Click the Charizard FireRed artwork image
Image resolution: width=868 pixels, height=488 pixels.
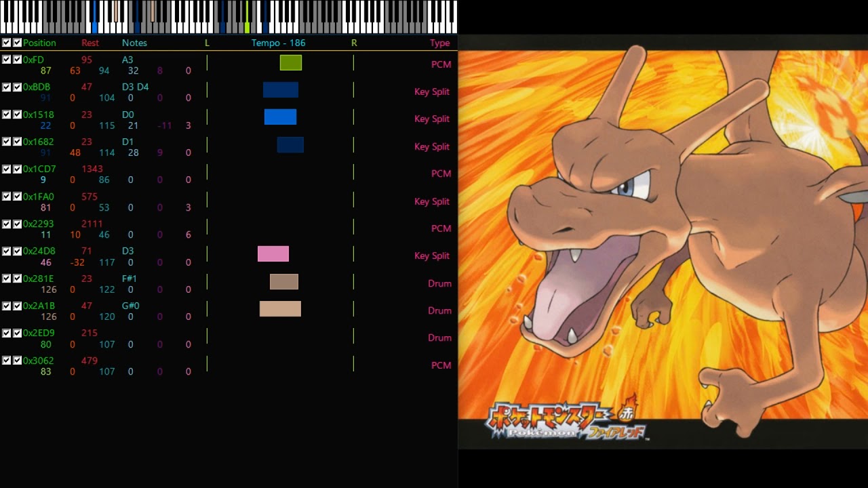(663, 242)
